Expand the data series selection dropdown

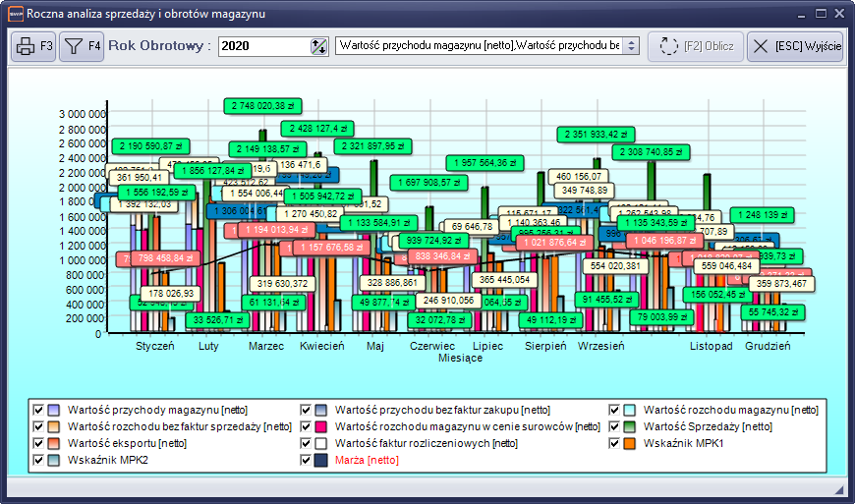coord(631,46)
